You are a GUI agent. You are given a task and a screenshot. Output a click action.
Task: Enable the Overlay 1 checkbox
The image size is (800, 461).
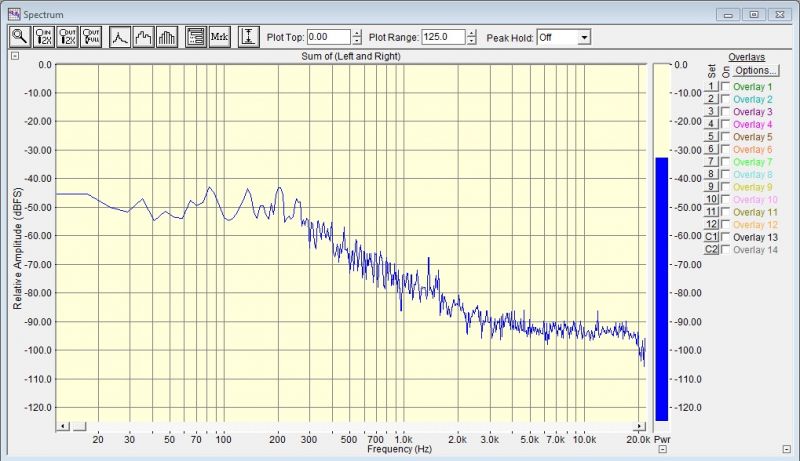725,87
